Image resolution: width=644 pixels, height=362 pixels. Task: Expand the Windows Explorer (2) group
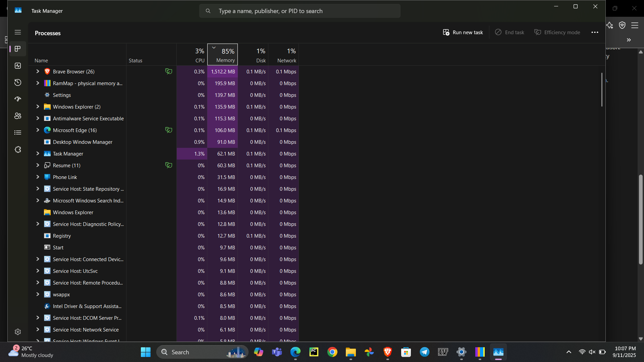click(38, 107)
